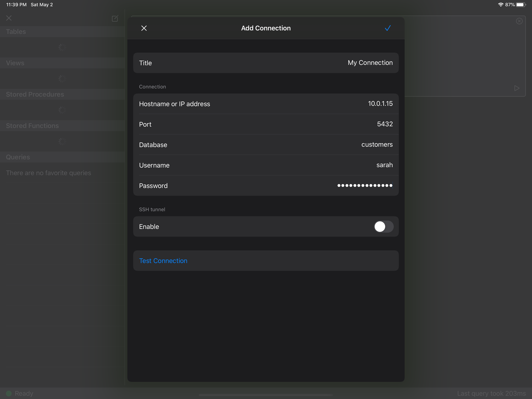Select the Tables section header
Image resolution: width=532 pixels, height=399 pixels.
pyautogui.click(x=16, y=32)
